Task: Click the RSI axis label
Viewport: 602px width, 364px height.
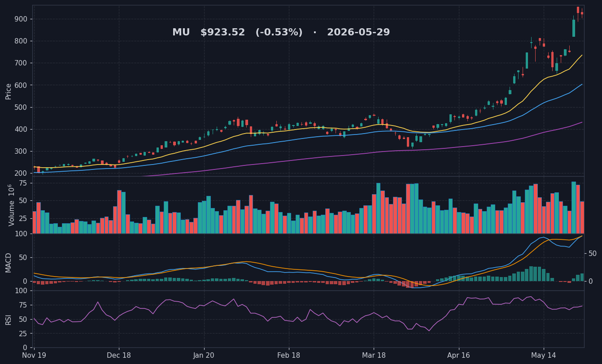Action: point(9,319)
